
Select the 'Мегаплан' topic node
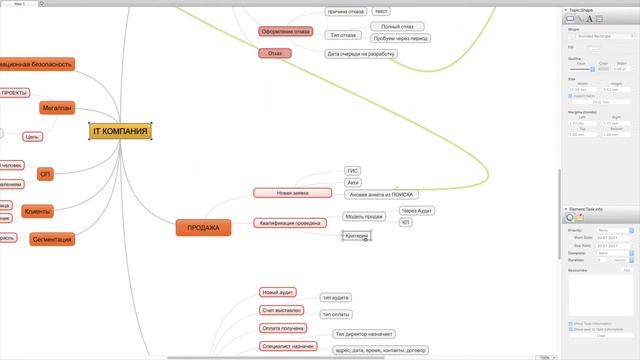point(57,108)
